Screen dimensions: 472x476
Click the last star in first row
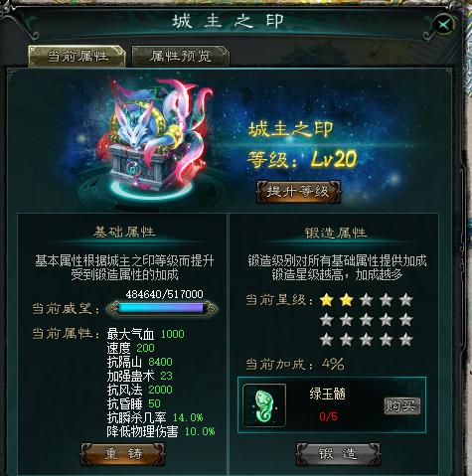(x=406, y=300)
